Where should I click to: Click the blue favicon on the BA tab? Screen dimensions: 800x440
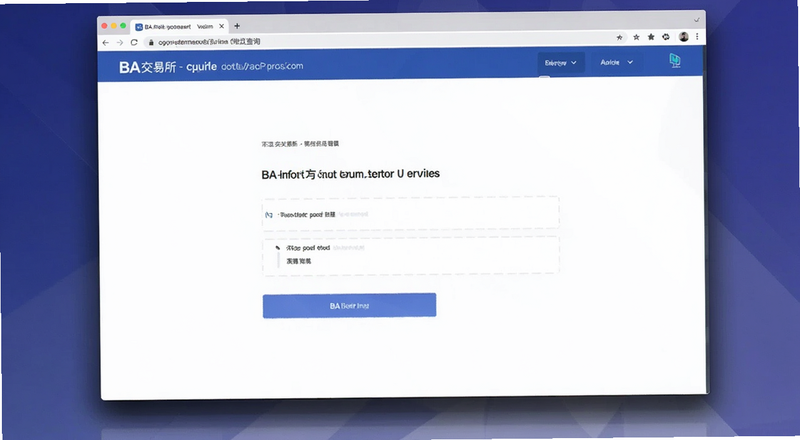(139, 27)
